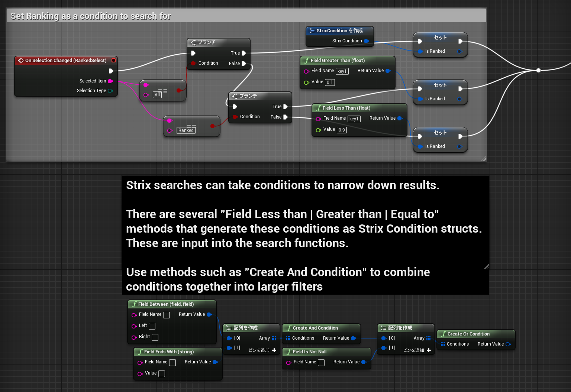The height and width of the screenshot is (392, 571).
Task: Click Return Value pin of Field Is Not Null
Action: point(364,362)
